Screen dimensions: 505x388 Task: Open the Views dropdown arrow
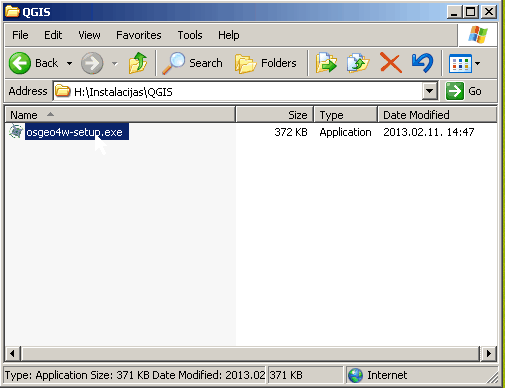pos(478,63)
